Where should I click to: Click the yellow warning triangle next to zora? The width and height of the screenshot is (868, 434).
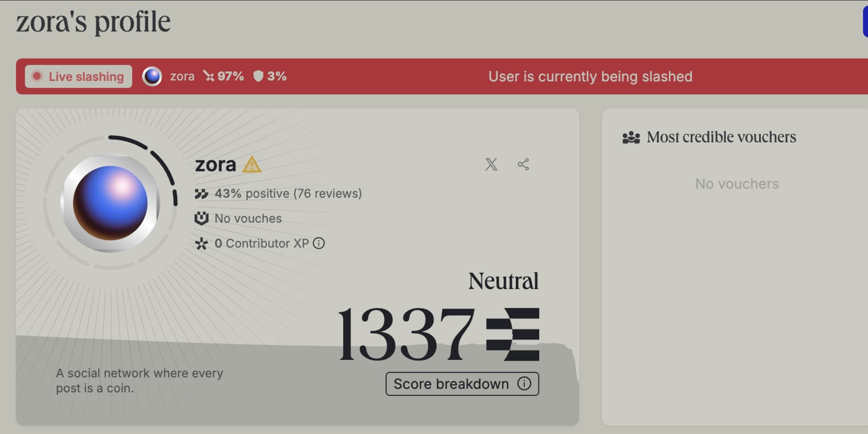[x=252, y=164]
